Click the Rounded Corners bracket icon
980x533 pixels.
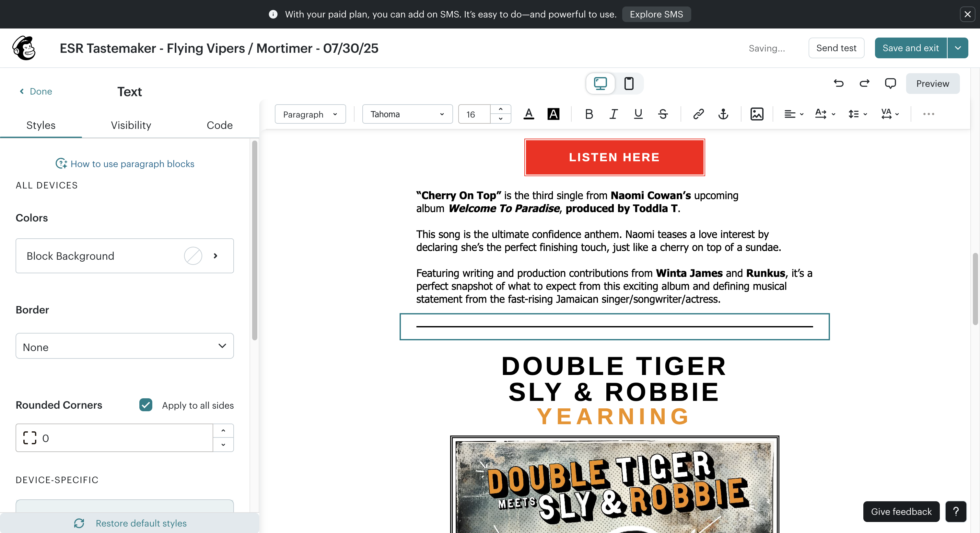coord(30,438)
